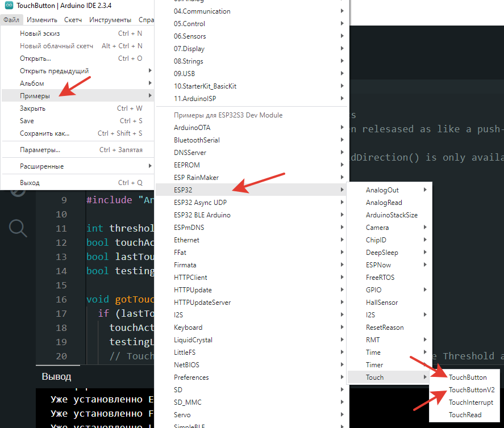Open SD_MMC examples submenu
504x428 pixels.
pyautogui.click(x=251, y=402)
